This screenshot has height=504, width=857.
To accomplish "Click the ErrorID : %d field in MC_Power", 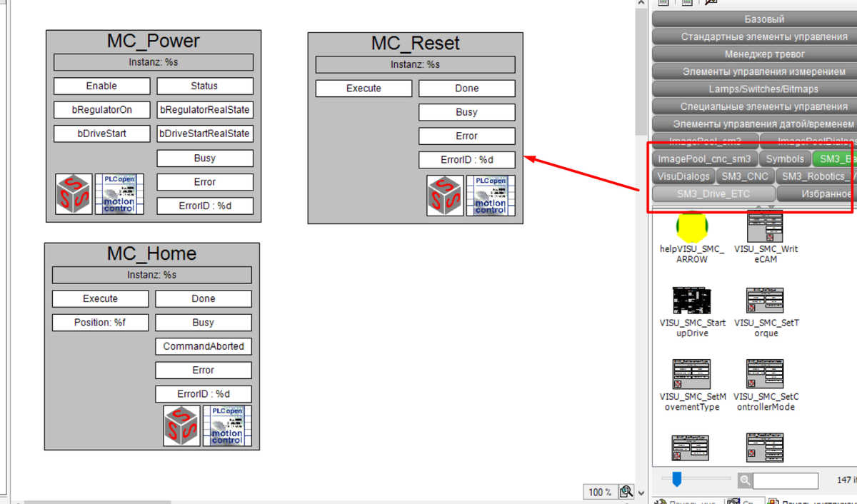I will (204, 206).
